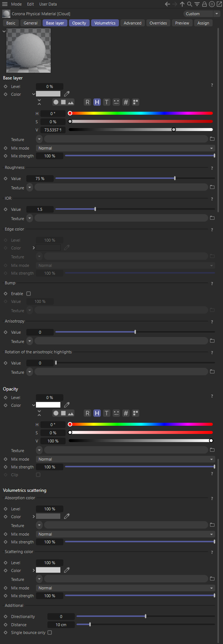Open the Base layer Color swatch

point(48,94)
